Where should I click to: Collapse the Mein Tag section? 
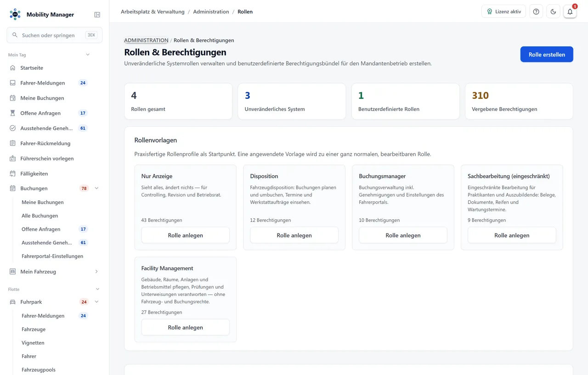[x=88, y=55]
